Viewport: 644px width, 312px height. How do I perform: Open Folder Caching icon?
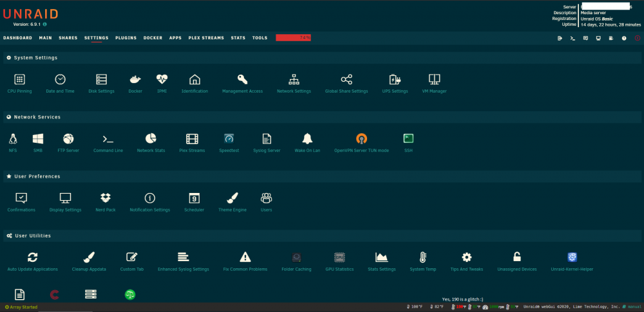(296, 257)
